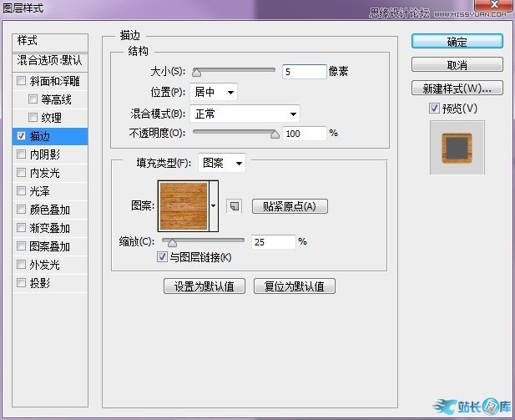Click the 确定 button
This screenshot has height=420, width=515.
pos(457,42)
